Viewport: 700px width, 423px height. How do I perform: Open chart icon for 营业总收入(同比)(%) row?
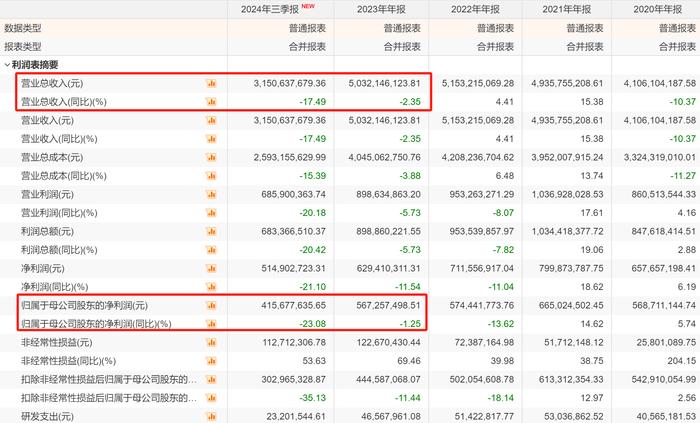[x=211, y=102]
